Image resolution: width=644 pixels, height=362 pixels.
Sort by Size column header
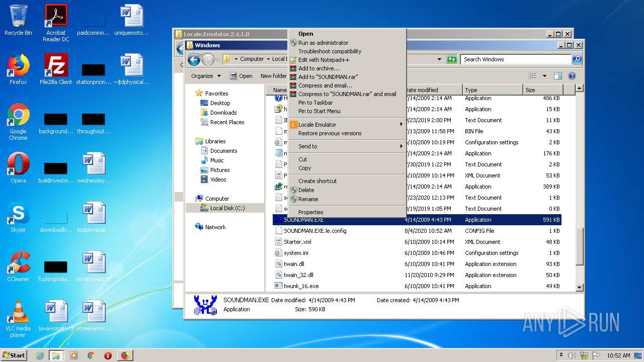(543, 90)
